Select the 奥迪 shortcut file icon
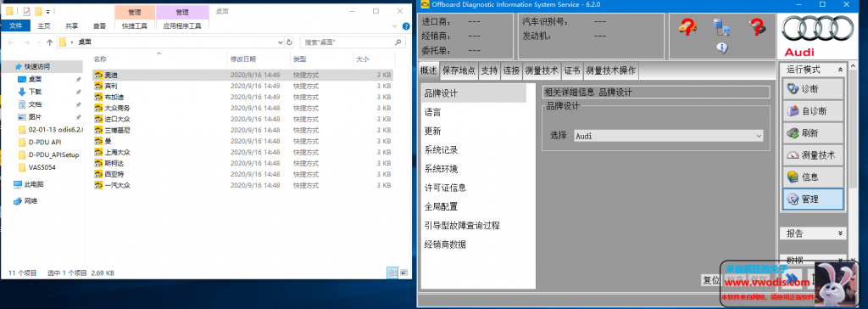 [98, 75]
